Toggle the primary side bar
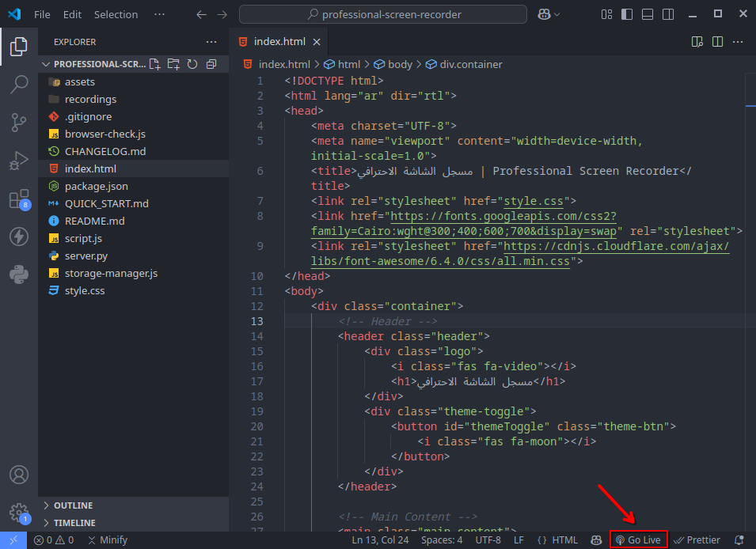This screenshot has width=756, height=549. [627, 14]
